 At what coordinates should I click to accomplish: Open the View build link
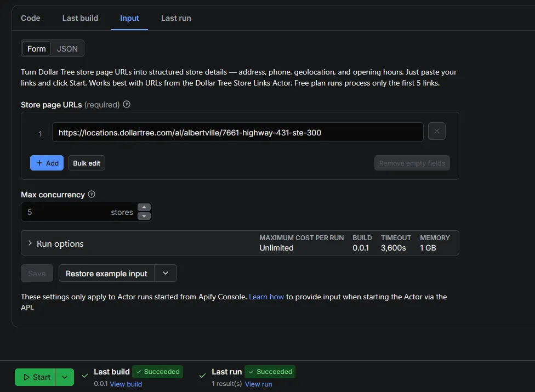tap(126, 384)
